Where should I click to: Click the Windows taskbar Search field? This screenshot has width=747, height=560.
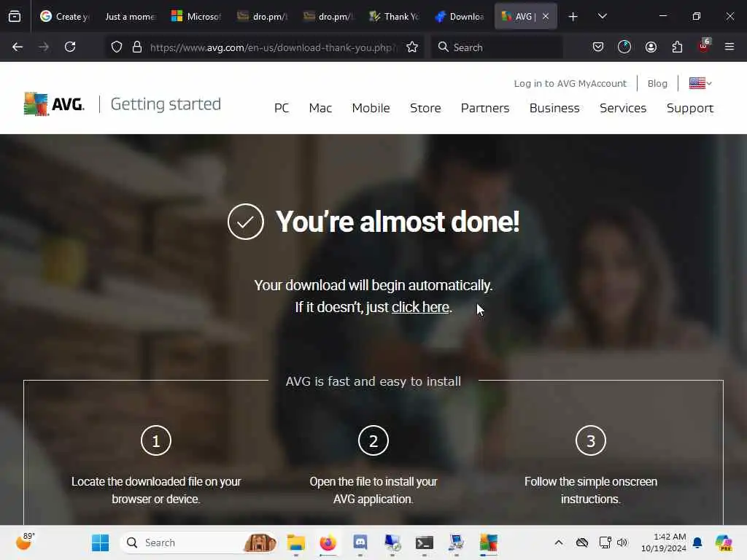(198, 542)
